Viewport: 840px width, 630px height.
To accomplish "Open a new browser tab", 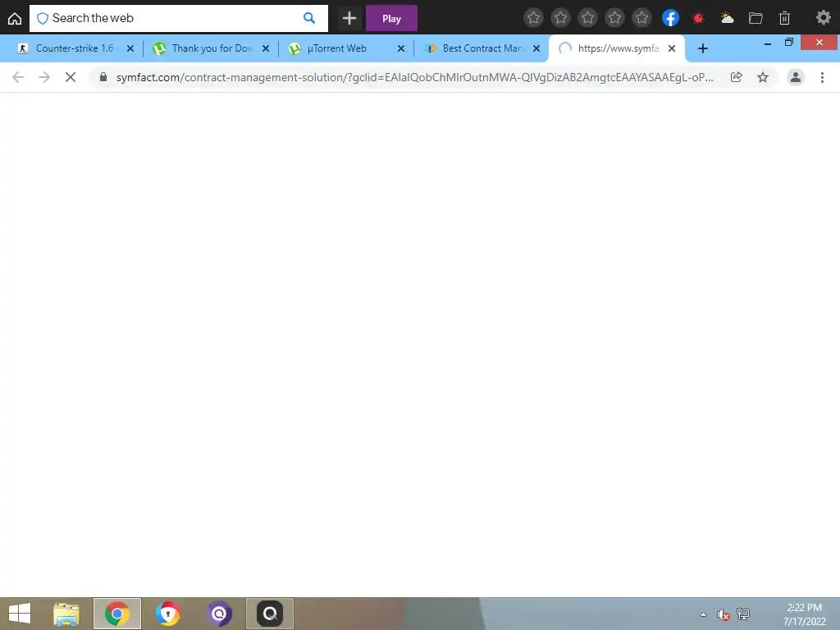I will (703, 48).
